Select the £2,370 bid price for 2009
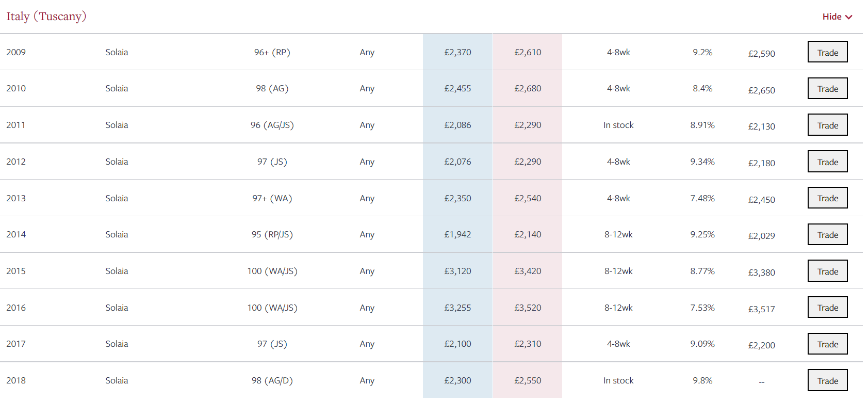Image resolution: width=868 pixels, height=401 pixels. click(458, 52)
